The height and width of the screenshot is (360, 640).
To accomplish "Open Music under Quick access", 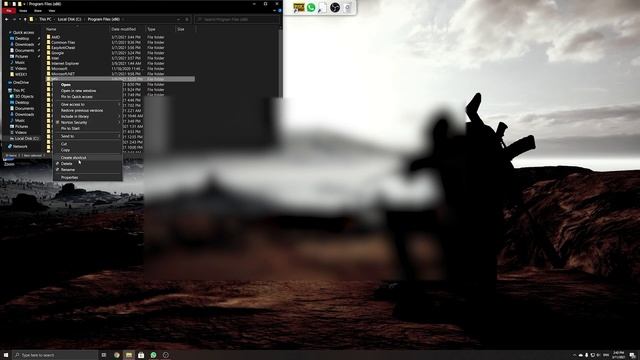I will (20, 62).
